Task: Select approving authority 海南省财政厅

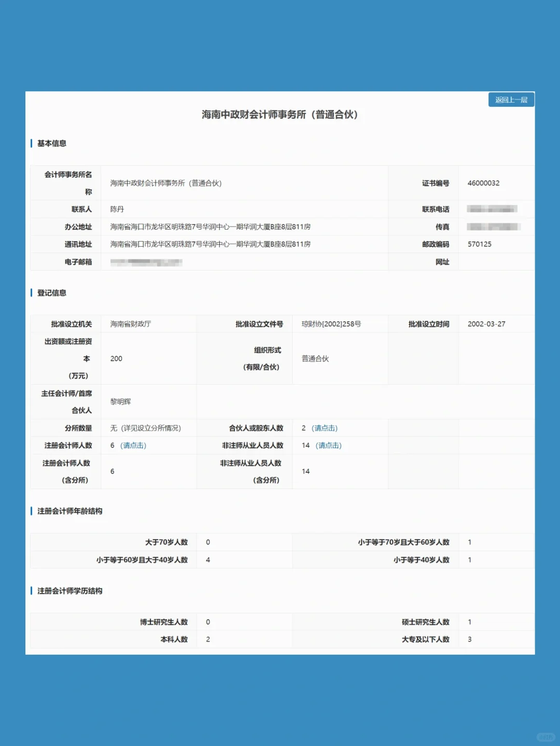Action: coord(131,324)
